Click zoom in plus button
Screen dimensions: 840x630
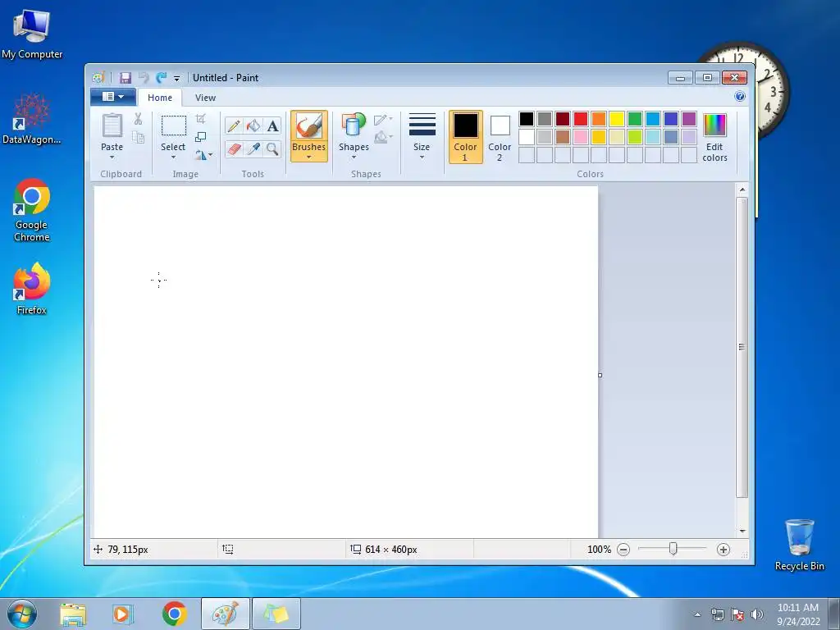(724, 550)
